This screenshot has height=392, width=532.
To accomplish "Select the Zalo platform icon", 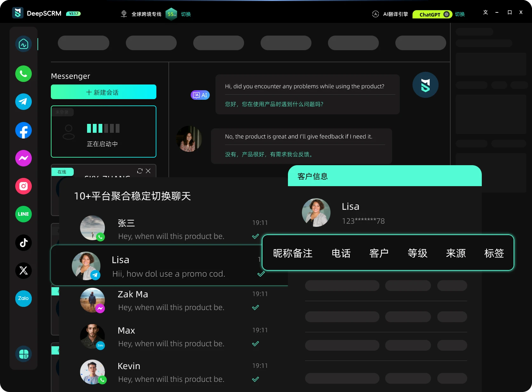I will point(23,298).
